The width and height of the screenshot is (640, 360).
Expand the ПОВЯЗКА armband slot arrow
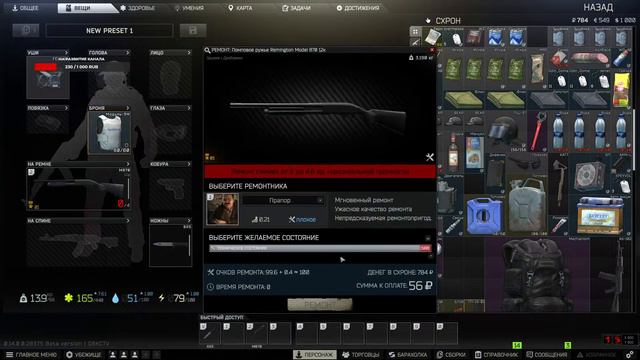66,108
